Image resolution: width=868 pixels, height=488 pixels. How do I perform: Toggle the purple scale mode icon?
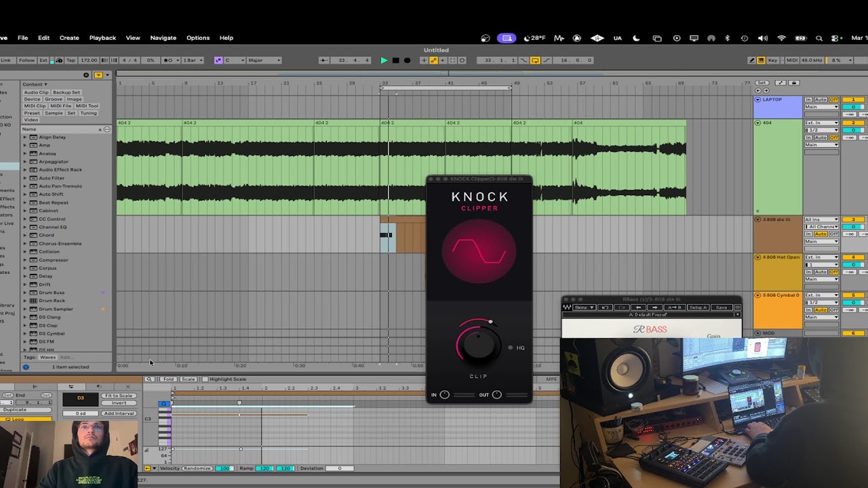tap(218, 60)
